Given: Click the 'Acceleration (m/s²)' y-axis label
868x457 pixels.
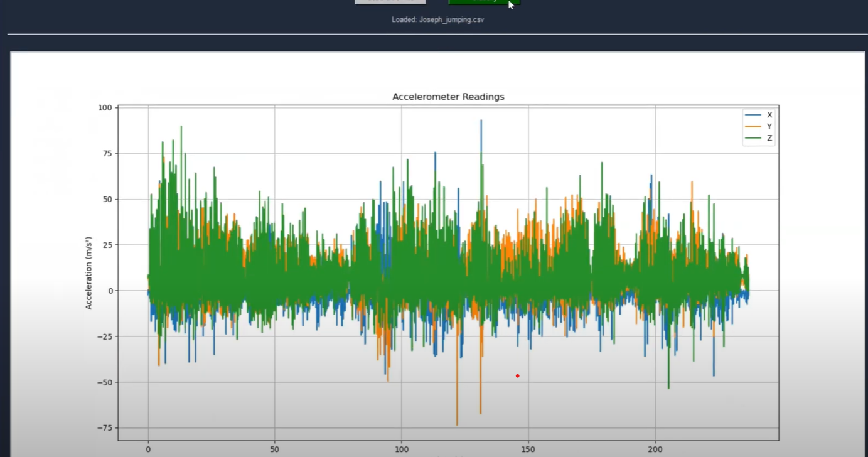Looking at the screenshot, I should pyautogui.click(x=88, y=273).
